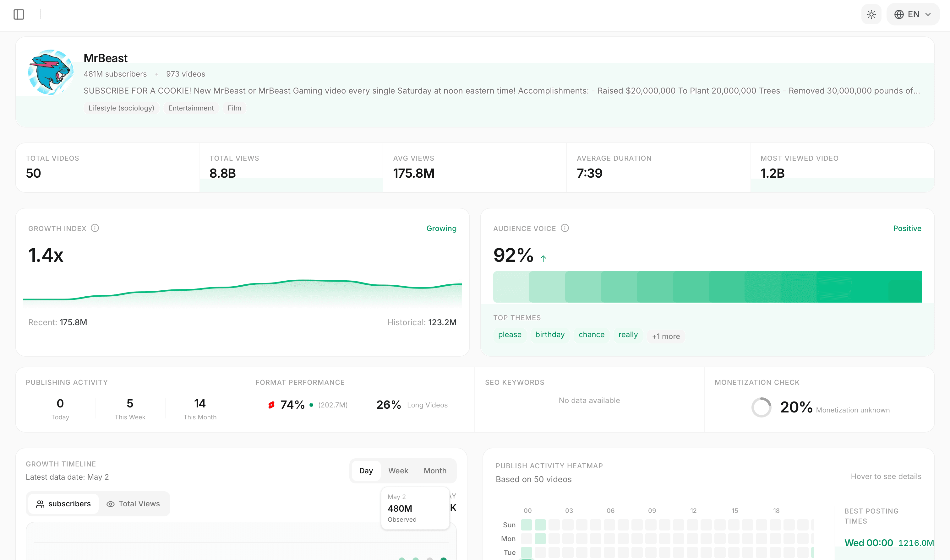
Task: Click the '973 videos' text
Action: coord(185,74)
